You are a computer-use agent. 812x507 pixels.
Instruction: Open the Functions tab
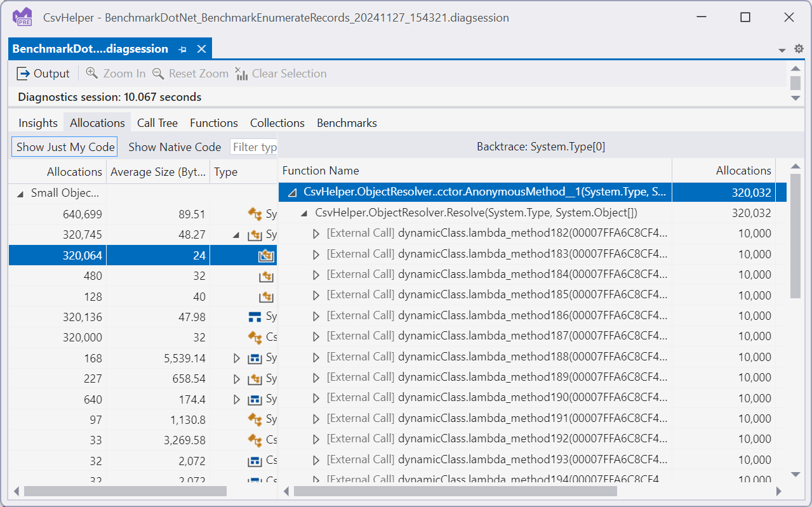214,123
